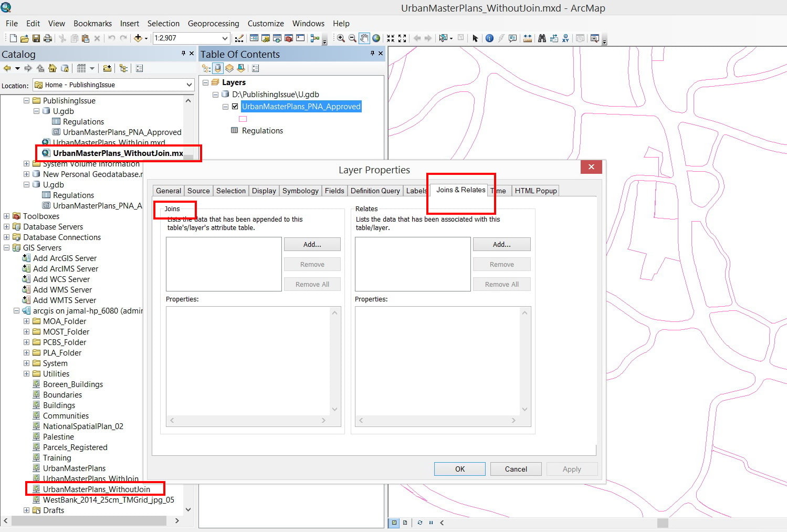Open the Catalog Location dropdown
The height and width of the screenshot is (532, 787).
pos(189,85)
